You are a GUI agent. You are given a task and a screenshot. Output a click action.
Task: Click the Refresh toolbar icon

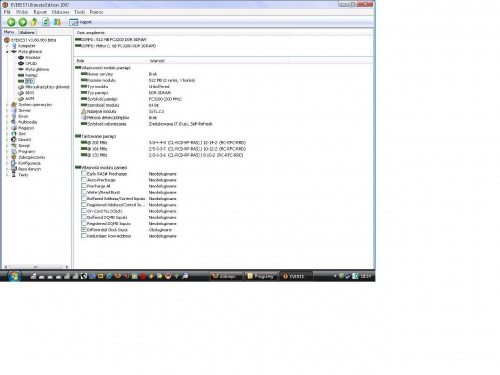46,22
